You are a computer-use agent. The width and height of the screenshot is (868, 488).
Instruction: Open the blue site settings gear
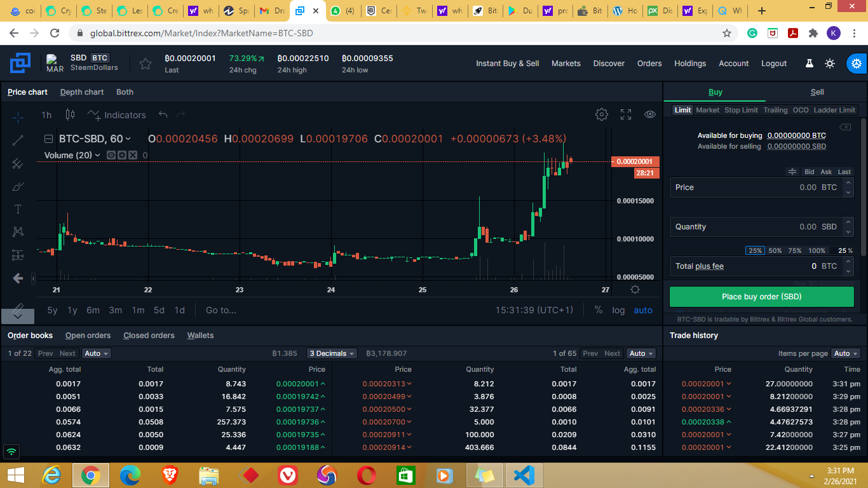click(857, 64)
